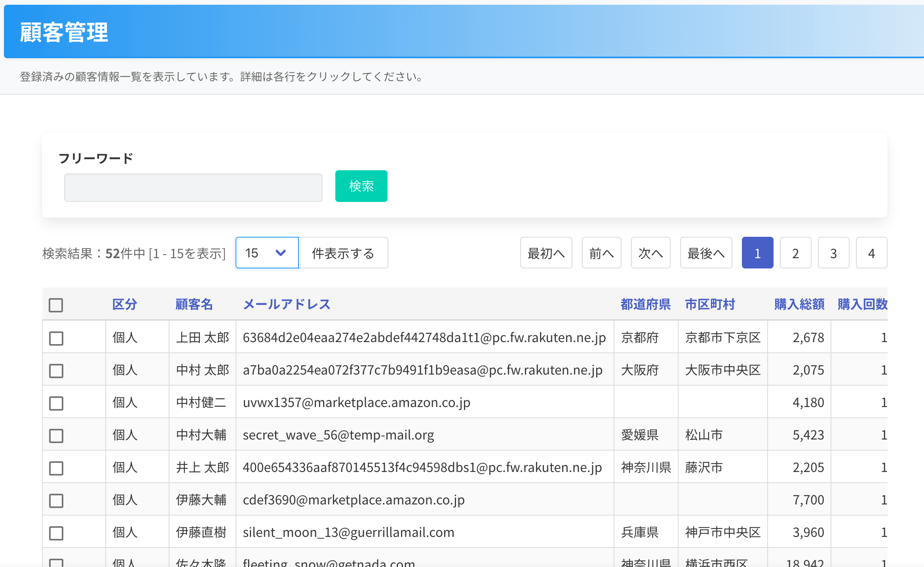924x567 pixels.
Task: Open customer row 中村大輔
Action: point(201,435)
